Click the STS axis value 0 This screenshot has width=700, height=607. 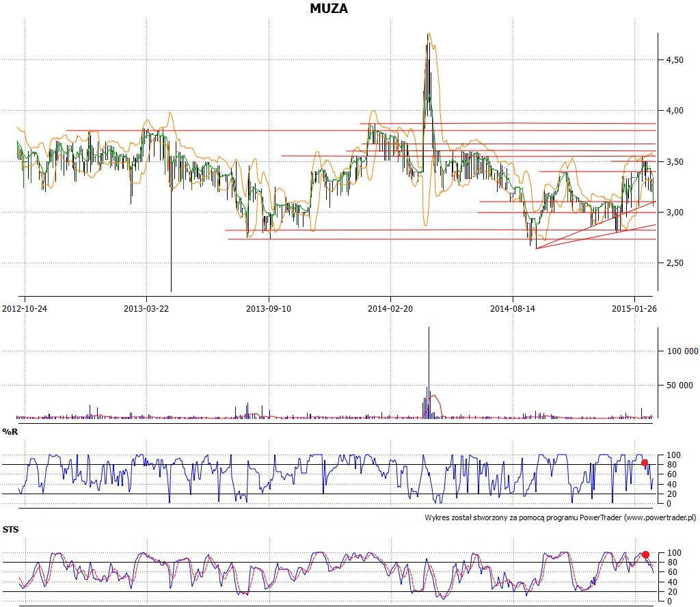click(x=669, y=602)
